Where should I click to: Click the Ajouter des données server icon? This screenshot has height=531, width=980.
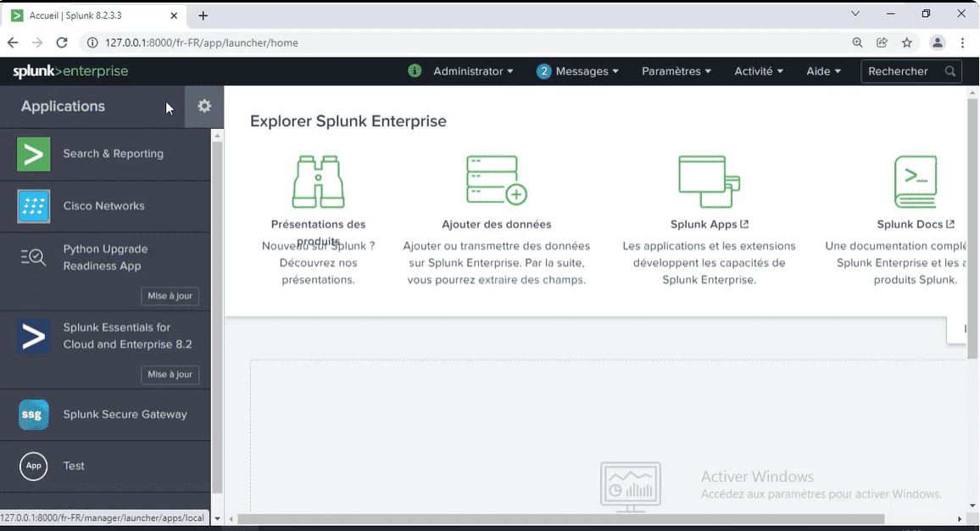click(497, 180)
